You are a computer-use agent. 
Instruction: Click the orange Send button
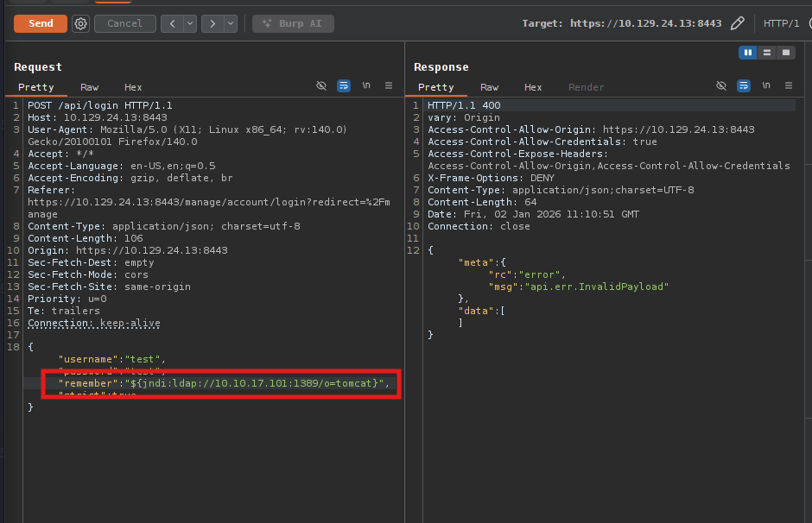[41, 23]
